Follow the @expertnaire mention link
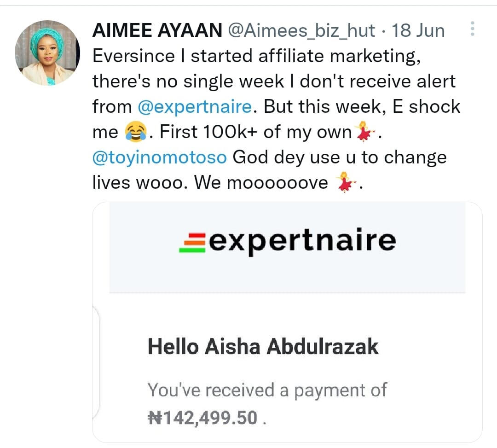 195,107
